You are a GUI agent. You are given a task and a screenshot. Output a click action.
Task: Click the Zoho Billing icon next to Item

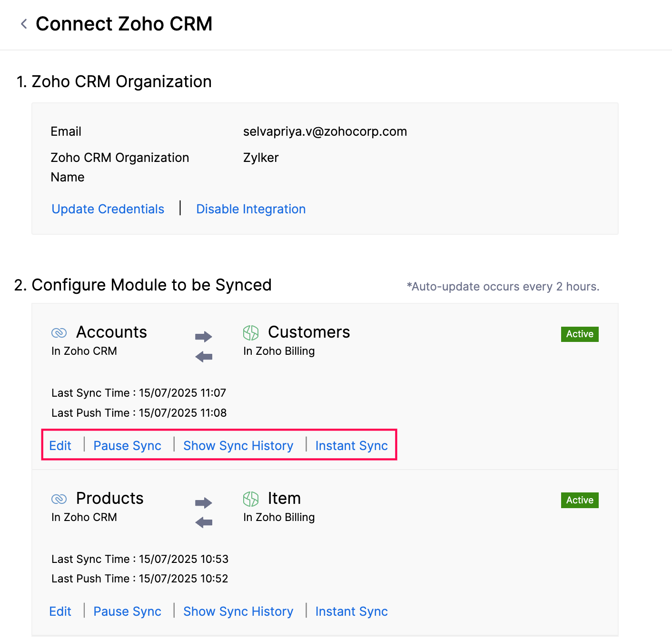pyautogui.click(x=251, y=499)
